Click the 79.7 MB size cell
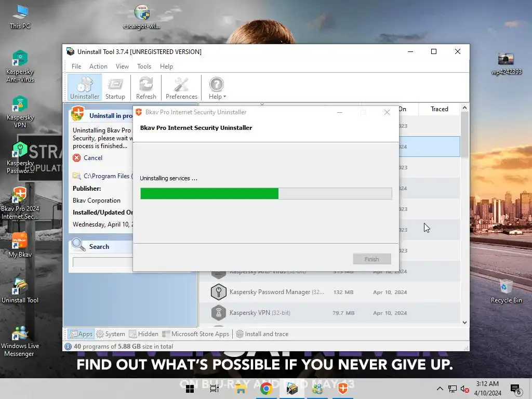The image size is (532, 399). [x=343, y=313]
